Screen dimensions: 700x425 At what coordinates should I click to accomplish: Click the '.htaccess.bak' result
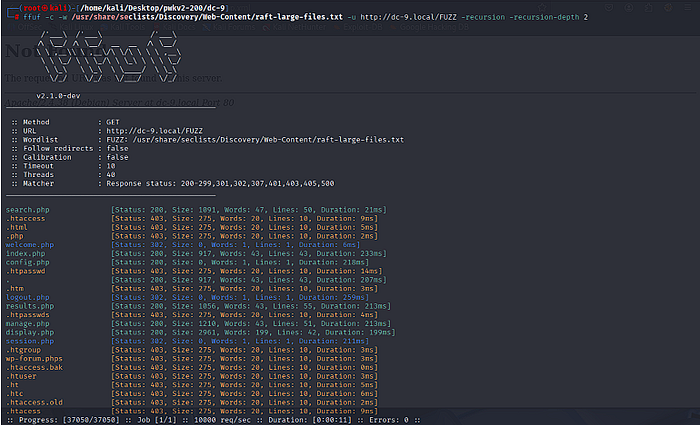34,367
